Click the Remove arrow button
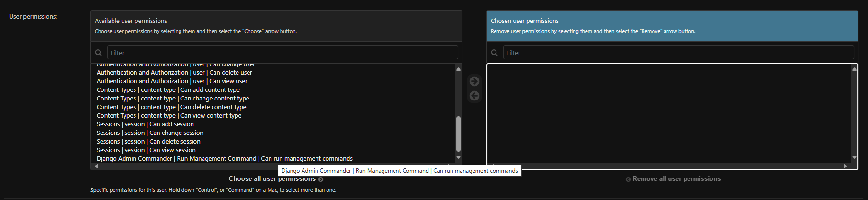This screenshot has width=868, height=200. pyautogui.click(x=474, y=96)
